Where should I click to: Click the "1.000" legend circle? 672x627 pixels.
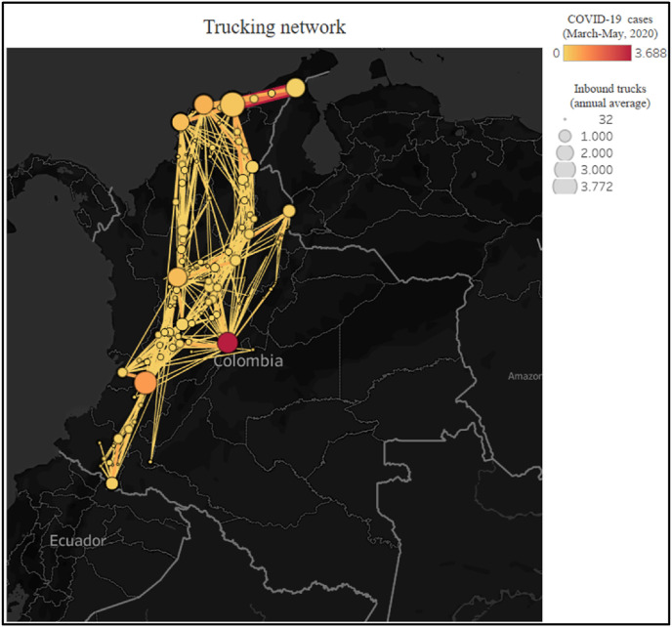coord(566,137)
